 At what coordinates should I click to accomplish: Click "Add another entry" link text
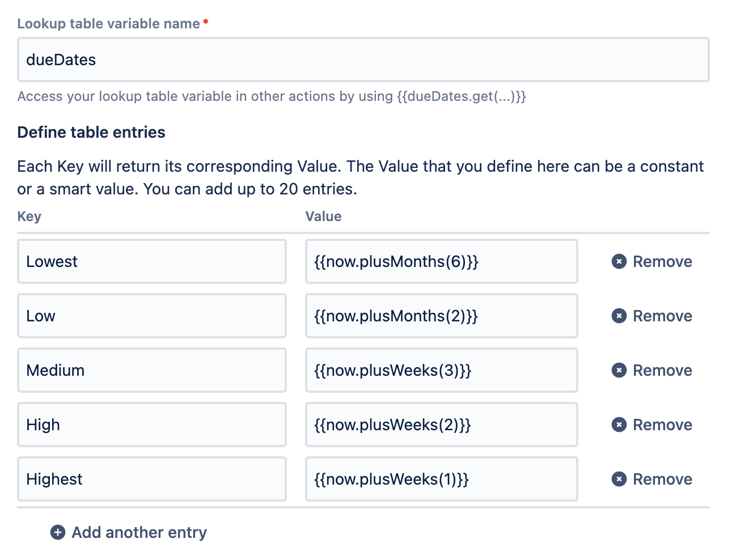[x=139, y=532]
